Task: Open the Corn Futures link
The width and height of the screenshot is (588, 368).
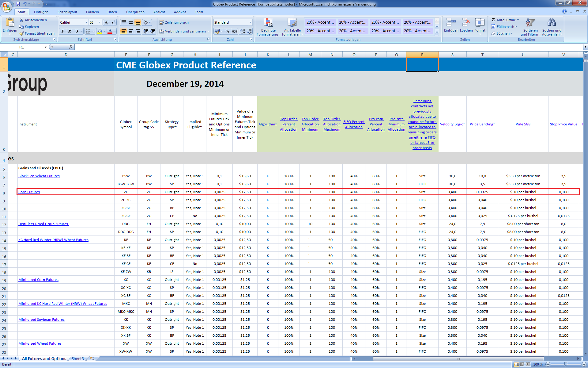Action: click(x=29, y=192)
